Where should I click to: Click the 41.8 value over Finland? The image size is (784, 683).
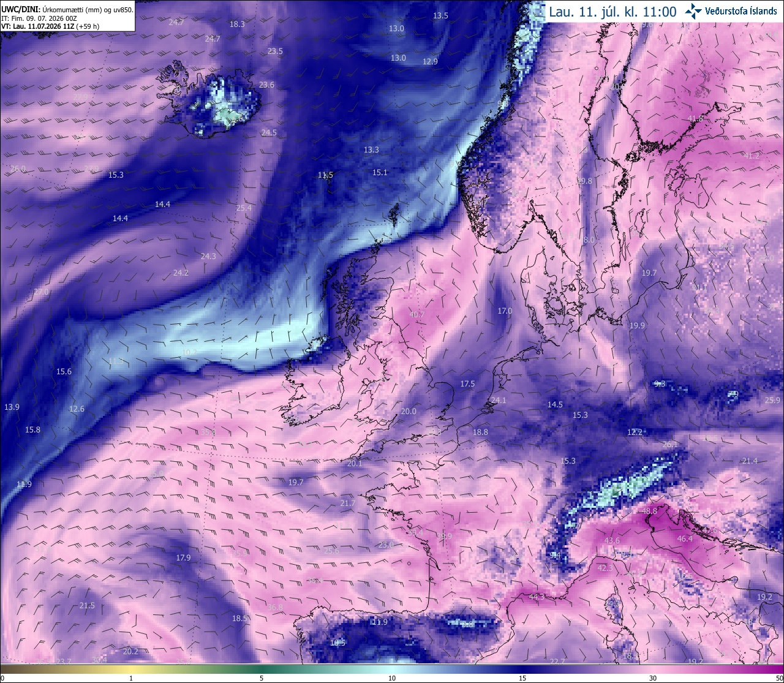[x=695, y=119]
